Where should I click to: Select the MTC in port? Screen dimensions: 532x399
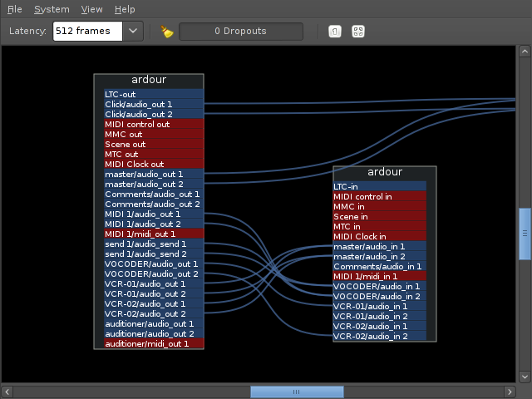click(380, 226)
